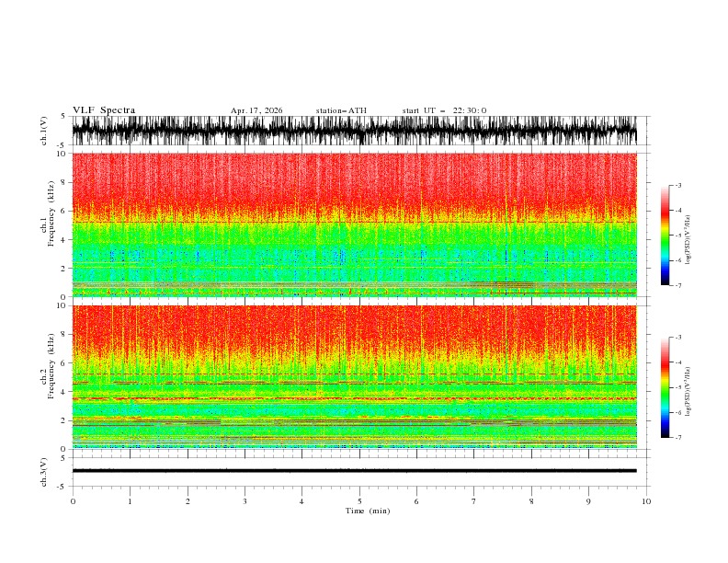
Task: Click the ch.2 Frequency (kHz) axis label
Action: [x=47, y=377]
